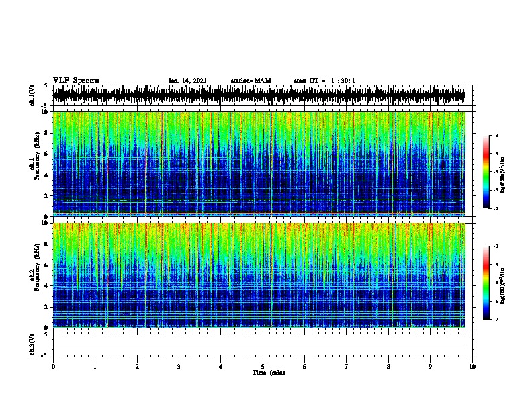532x411 pixels.
Task: Click the time axis tick label "5"
Action: coord(263,367)
